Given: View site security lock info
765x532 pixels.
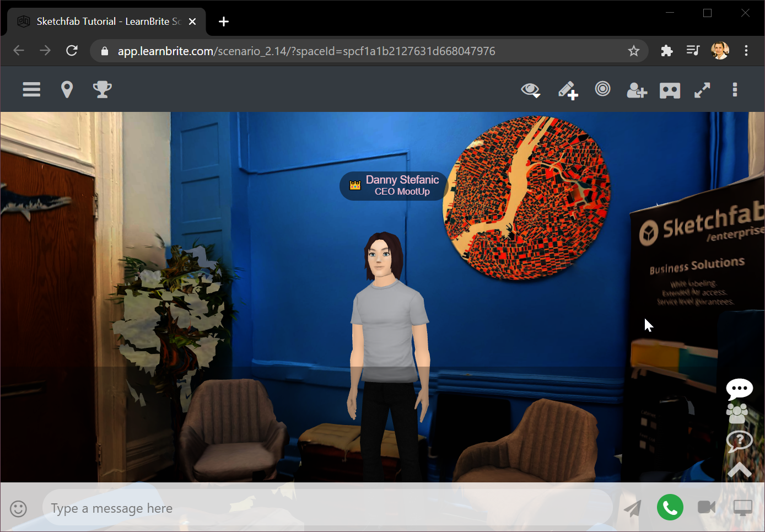Looking at the screenshot, I should pos(105,51).
